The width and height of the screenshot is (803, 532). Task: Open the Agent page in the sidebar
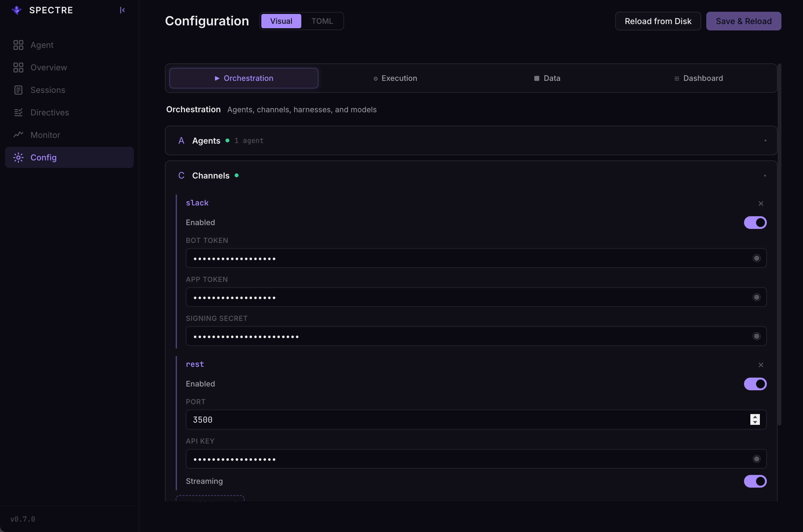[x=69, y=45]
